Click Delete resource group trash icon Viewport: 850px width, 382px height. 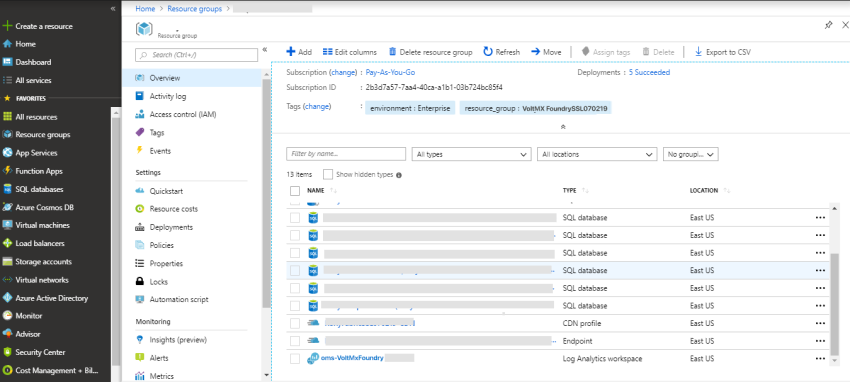[x=392, y=52]
